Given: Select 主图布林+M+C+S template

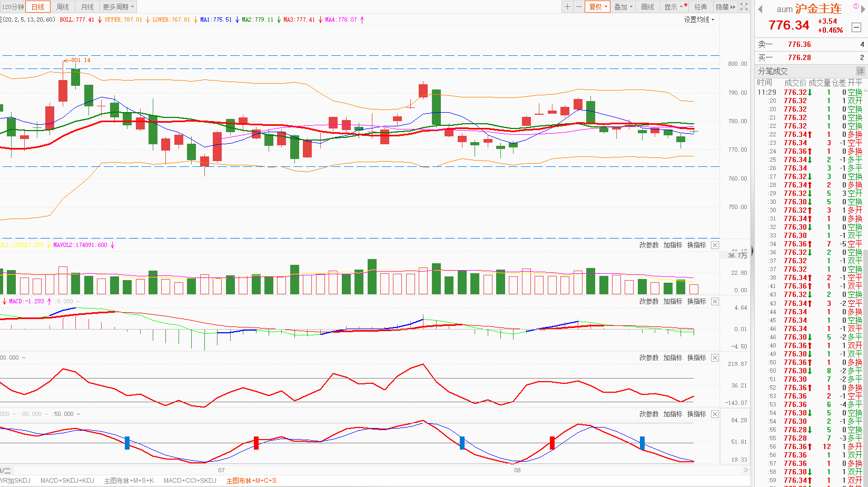Looking at the screenshot, I should (x=251, y=481).
